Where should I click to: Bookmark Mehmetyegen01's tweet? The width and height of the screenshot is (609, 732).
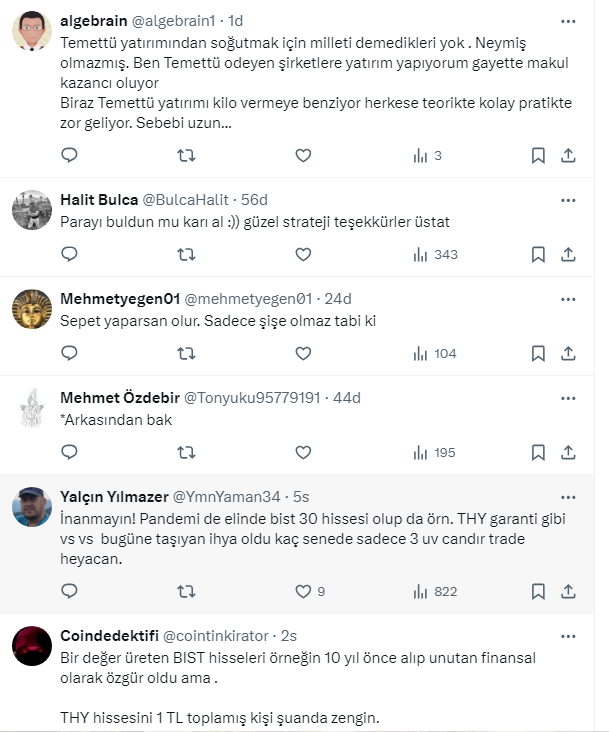[538, 353]
